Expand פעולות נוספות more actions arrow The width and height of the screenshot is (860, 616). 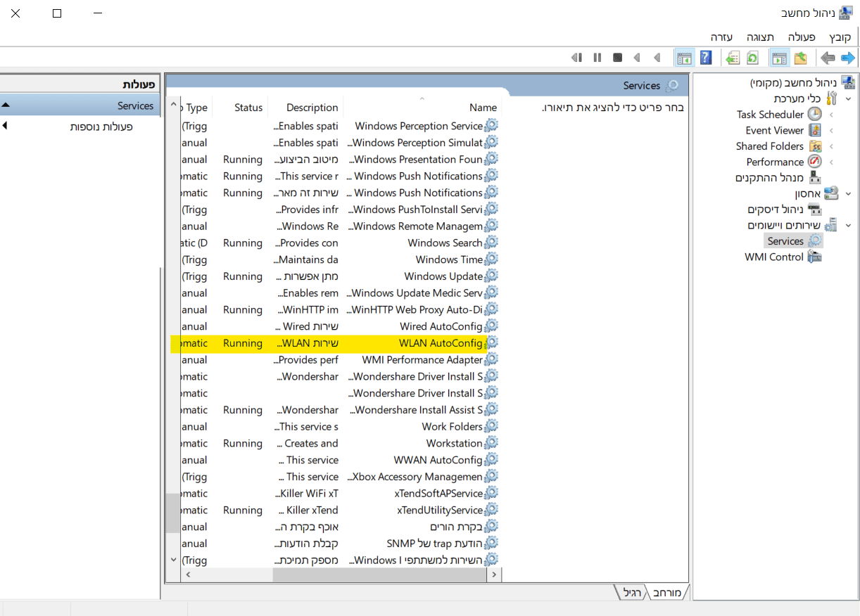click(x=5, y=126)
